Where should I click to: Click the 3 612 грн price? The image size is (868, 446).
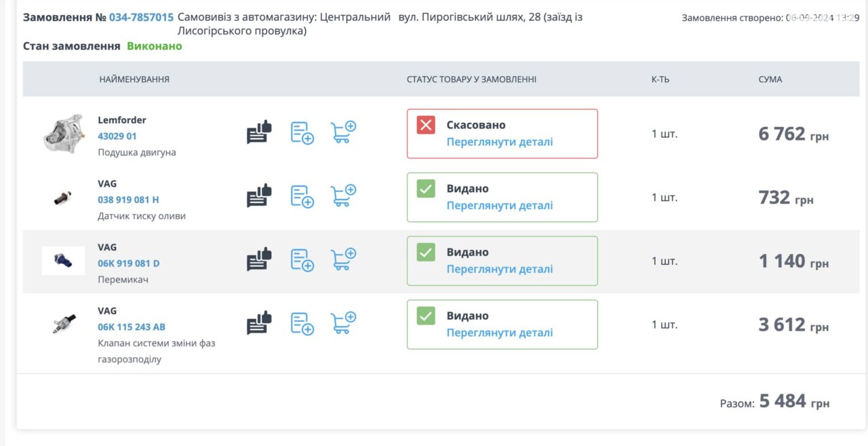[x=793, y=324]
